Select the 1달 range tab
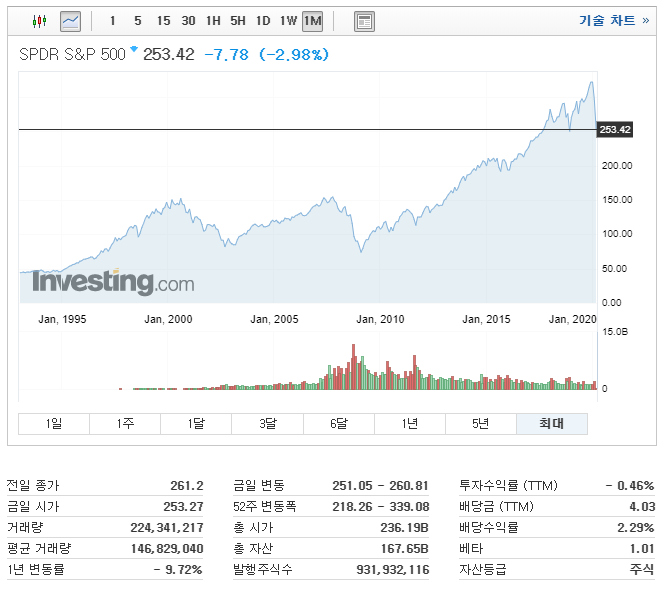The image size is (668, 594). pyautogui.click(x=196, y=424)
